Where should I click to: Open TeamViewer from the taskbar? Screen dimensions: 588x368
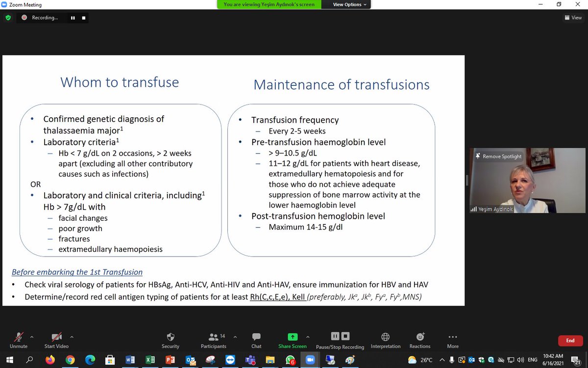[x=230, y=360]
